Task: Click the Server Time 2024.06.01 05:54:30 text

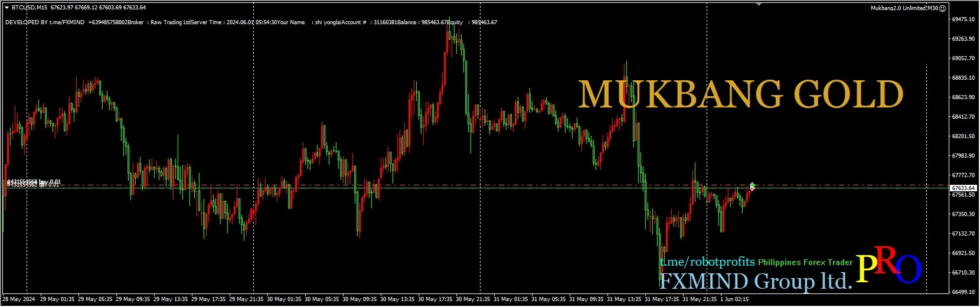Action: point(234,22)
